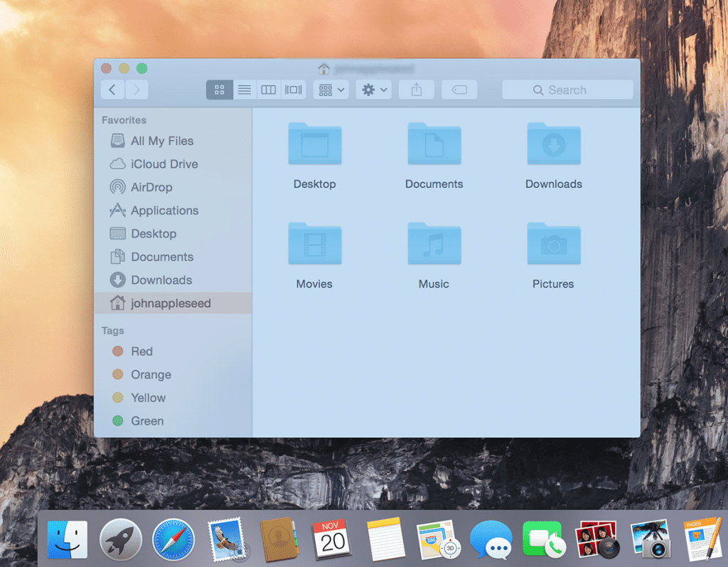
Task: Switch to list view
Action: click(243, 90)
